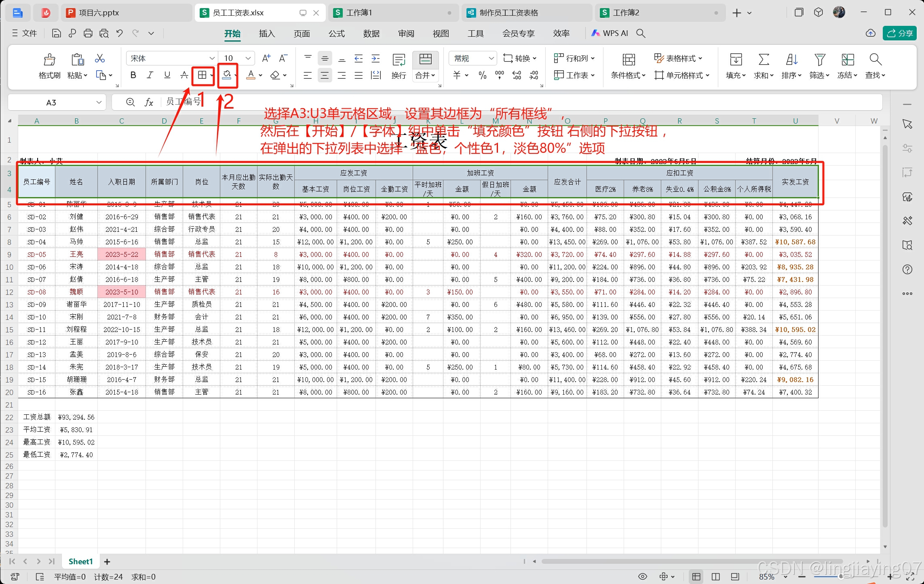Click the fill color bucket icon

(x=227, y=75)
